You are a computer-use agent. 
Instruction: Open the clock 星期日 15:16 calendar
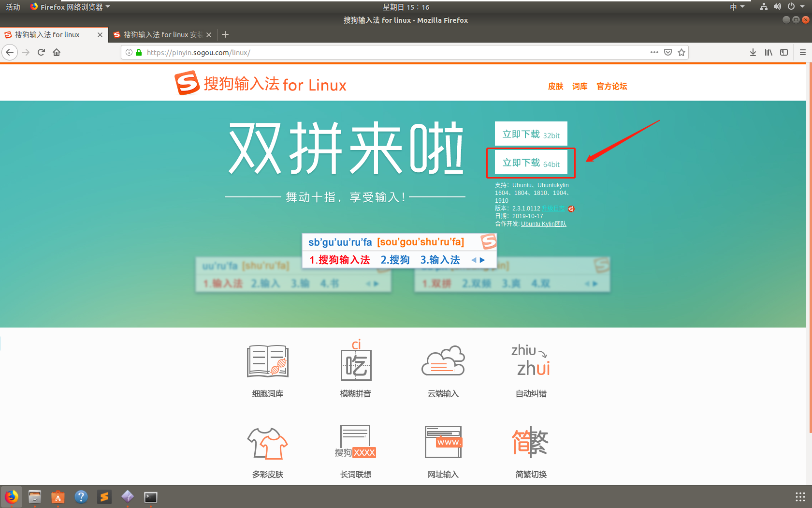(x=406, y=7)
